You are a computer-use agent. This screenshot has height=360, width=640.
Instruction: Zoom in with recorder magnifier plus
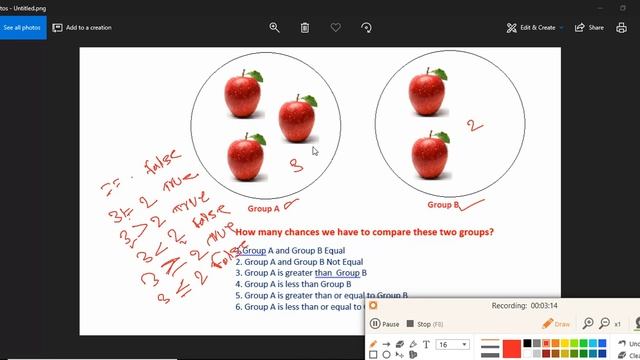click(x=588, y=323)
